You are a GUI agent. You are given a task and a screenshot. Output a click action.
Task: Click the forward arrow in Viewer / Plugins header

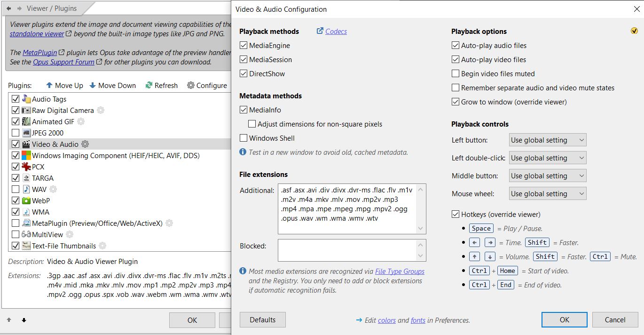click(x=19, y=8)
